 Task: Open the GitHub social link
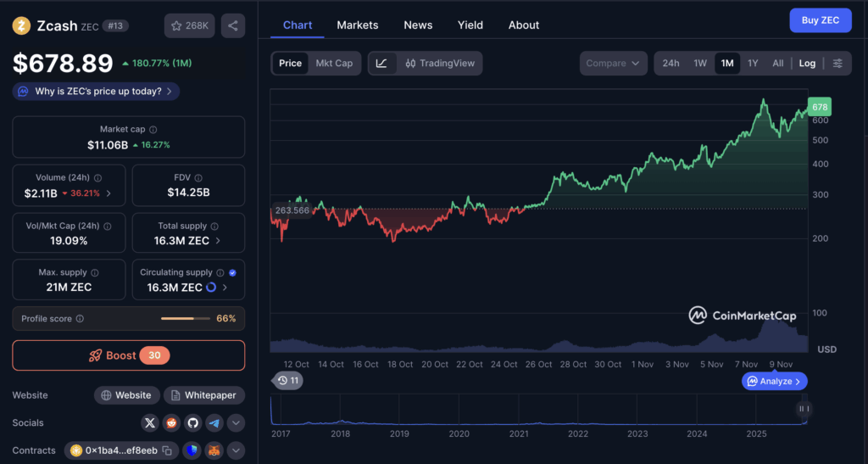pyautogui.click(x=192, y=423)
